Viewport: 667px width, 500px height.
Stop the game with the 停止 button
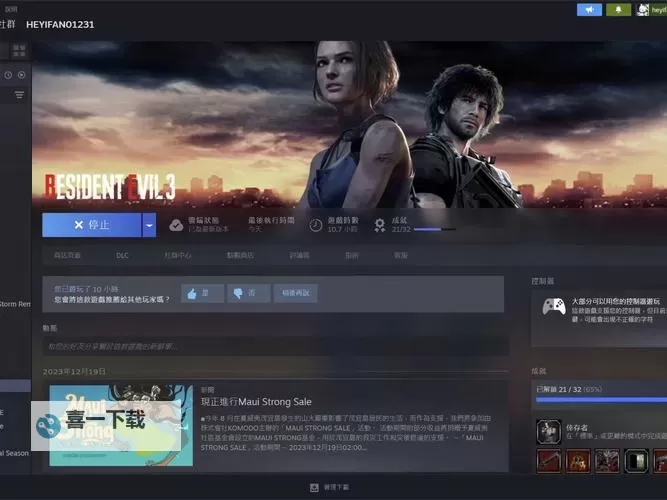tap(91, 225)
